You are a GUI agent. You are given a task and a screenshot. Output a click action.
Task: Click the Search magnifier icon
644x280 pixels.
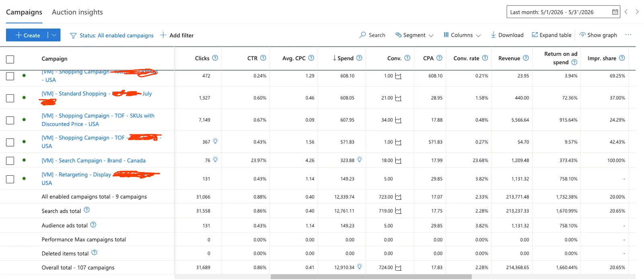[362, 35]
